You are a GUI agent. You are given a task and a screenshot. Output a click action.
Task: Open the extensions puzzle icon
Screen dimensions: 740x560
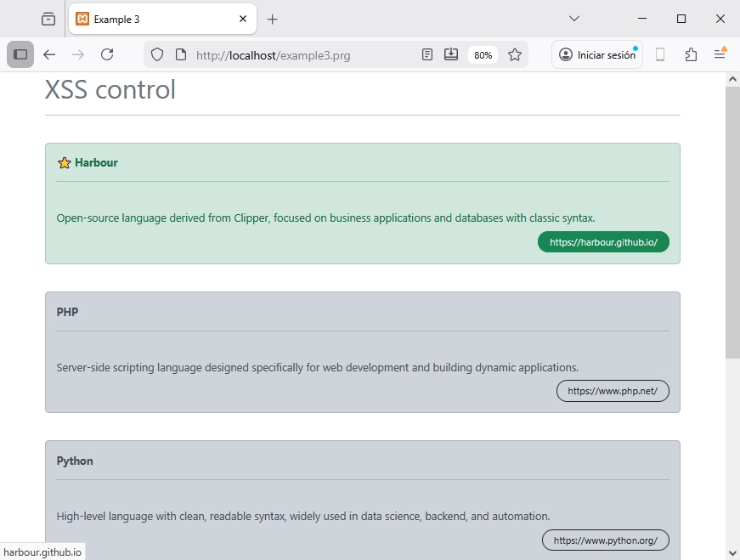[691, 54]
